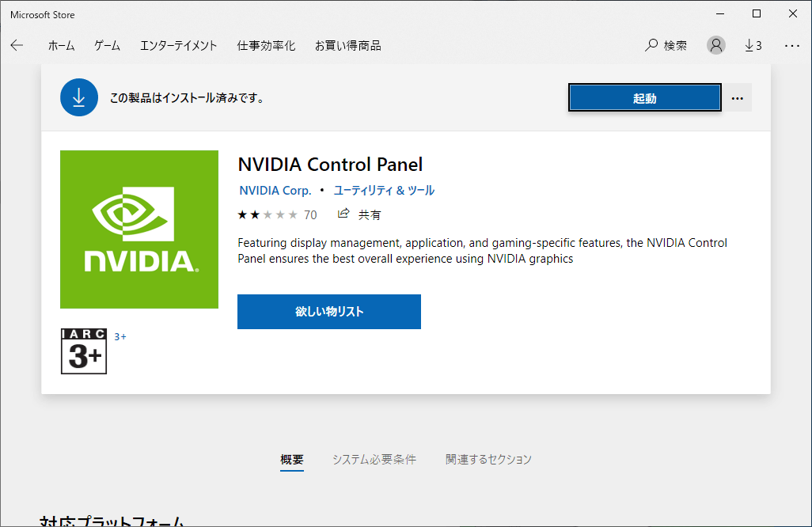This screenshot has height=527, width=812.
Task: Click the share arrow icon
Action: click(x=343, y=214)
